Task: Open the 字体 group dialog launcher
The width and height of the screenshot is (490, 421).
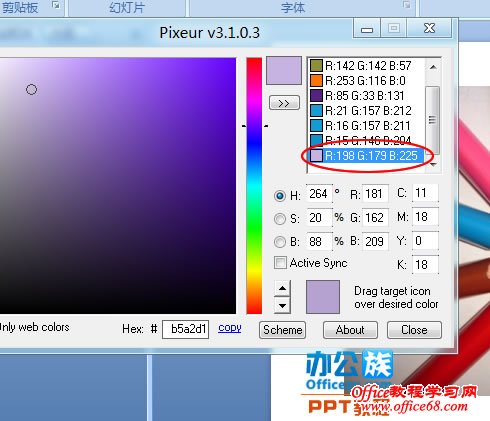Action: 407,5
